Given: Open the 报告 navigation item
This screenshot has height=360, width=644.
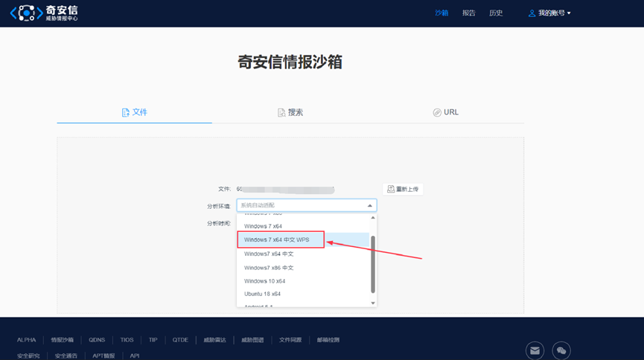Looking at the screenshot, I should 468,13.
